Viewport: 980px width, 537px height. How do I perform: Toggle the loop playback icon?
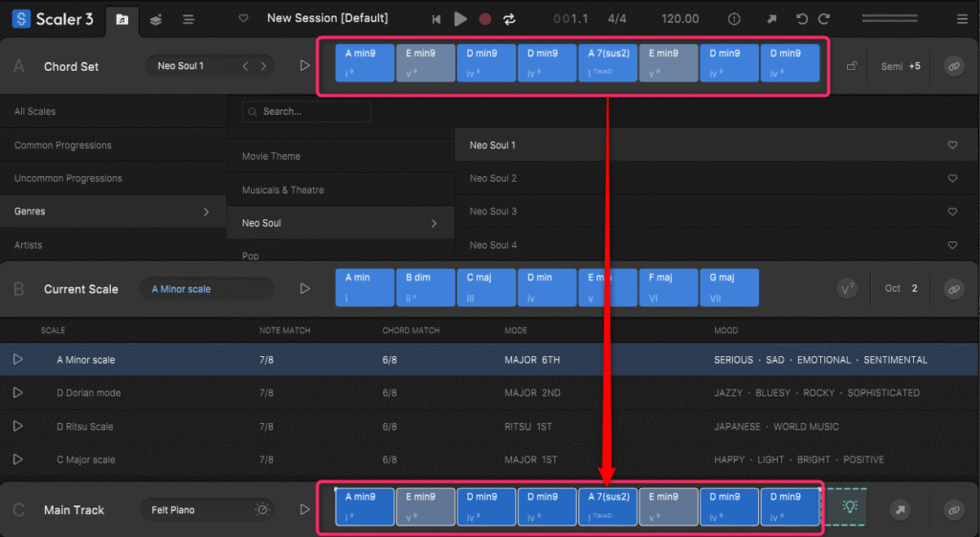tap(509, 19)
